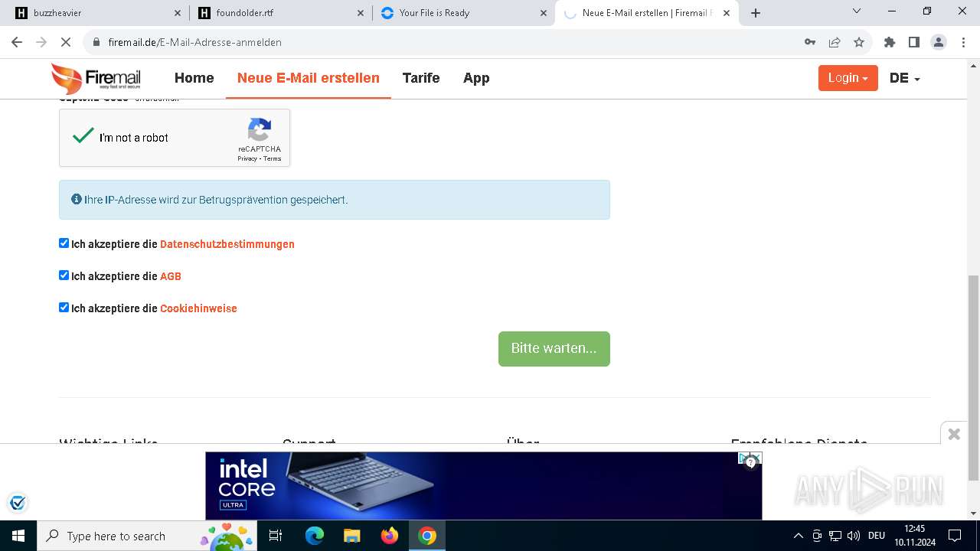Screen dimensions: 980x551
Task: Select Neue E-Mail erstellen nav item
Action: pyautogui.click(x=309, y=78)
